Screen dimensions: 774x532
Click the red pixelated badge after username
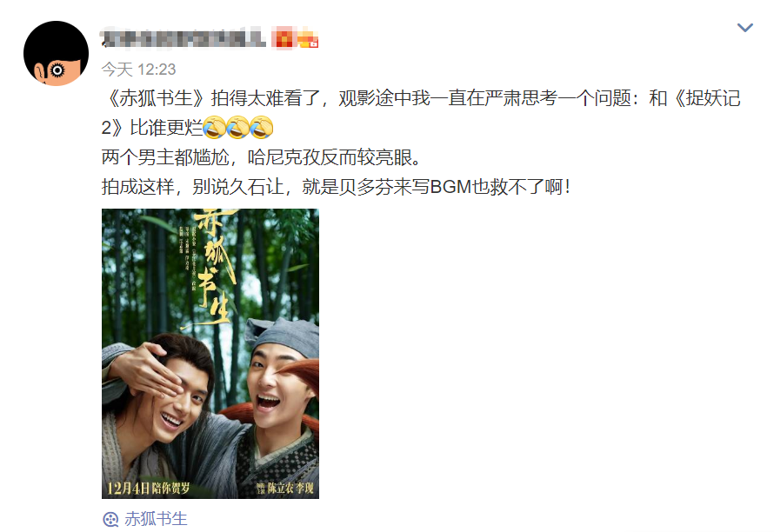pos(284,37)
